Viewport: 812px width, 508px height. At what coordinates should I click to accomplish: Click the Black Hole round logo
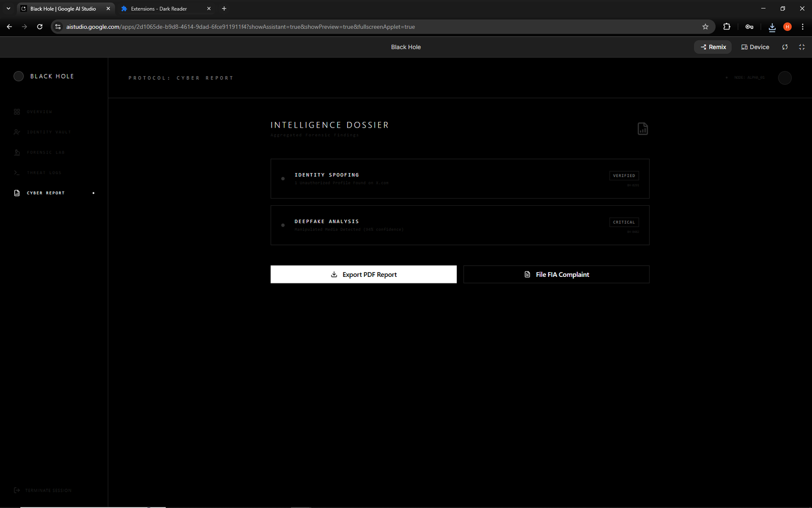(19, 76)
